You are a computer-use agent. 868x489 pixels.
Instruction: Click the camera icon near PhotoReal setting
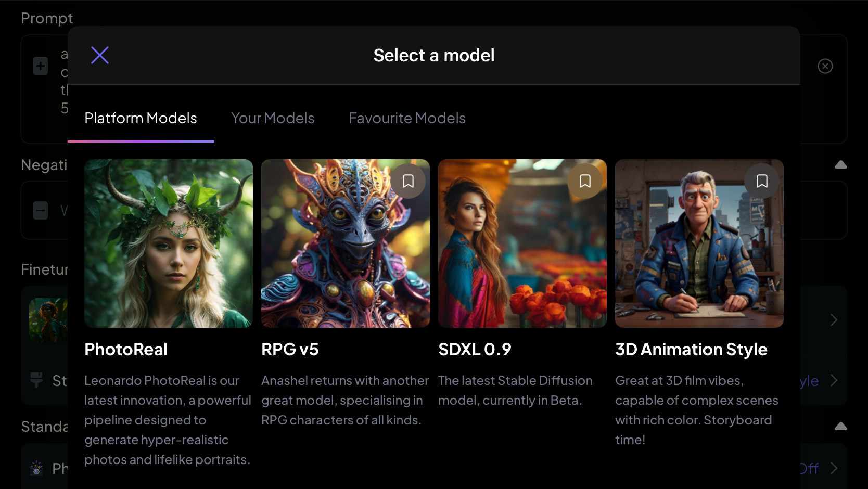pyautogui.click(x=36, y=468)
